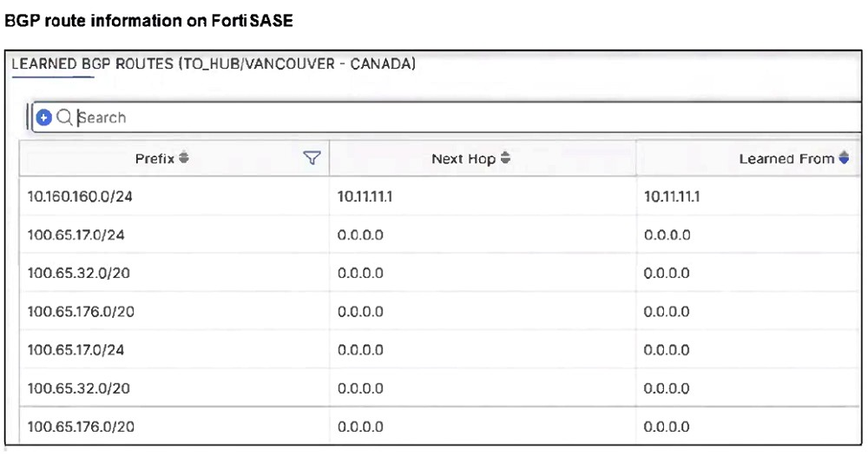Focus the Search input field
868x457 pixels.
(x=434, y=117)
